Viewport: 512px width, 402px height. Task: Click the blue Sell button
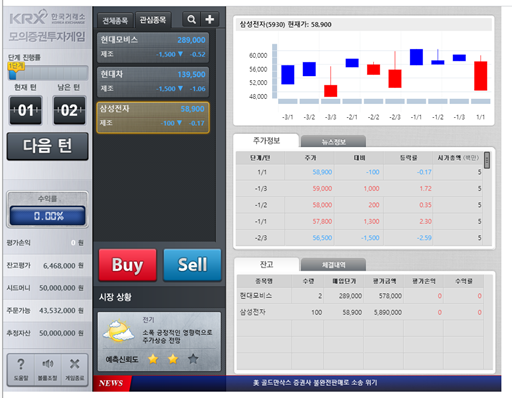(x=192, y=265)
